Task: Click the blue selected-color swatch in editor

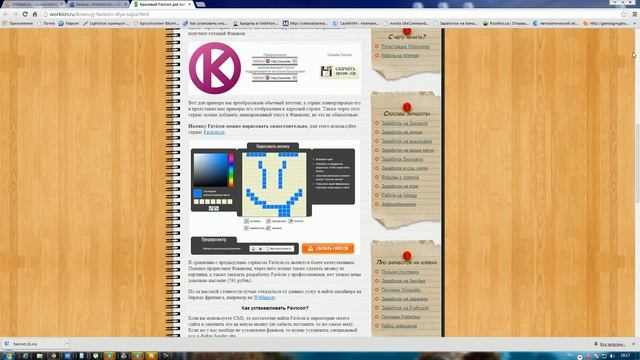Action: click(x=198, y=193)
